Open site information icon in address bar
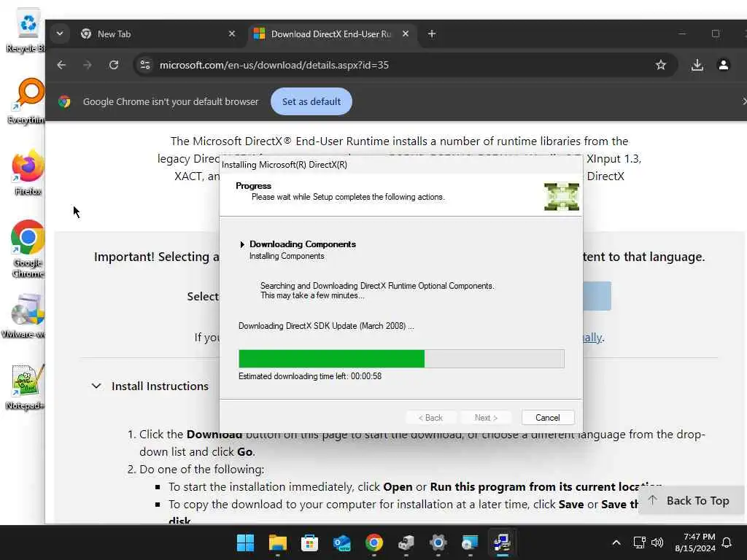Viewport: 747px width, 560px height. 145,65
